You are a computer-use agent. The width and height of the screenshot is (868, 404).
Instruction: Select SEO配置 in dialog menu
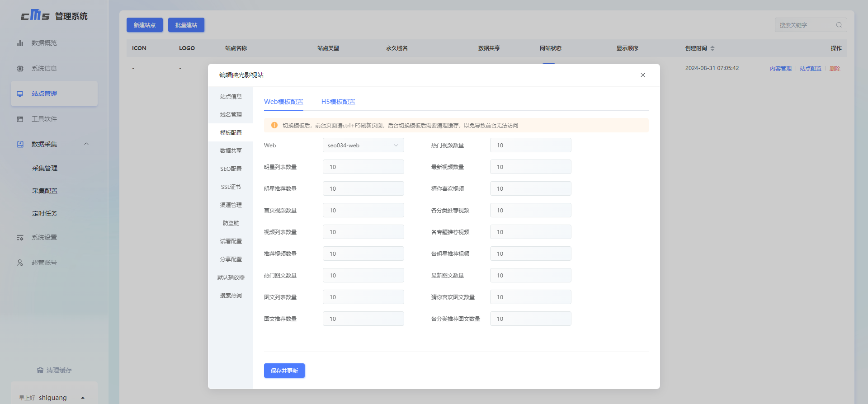231,169
